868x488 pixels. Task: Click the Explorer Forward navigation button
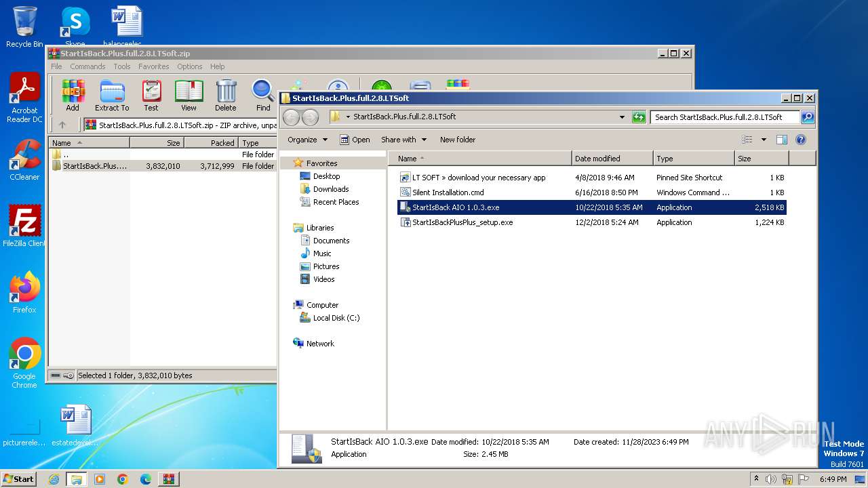click(x=311, y=117)
